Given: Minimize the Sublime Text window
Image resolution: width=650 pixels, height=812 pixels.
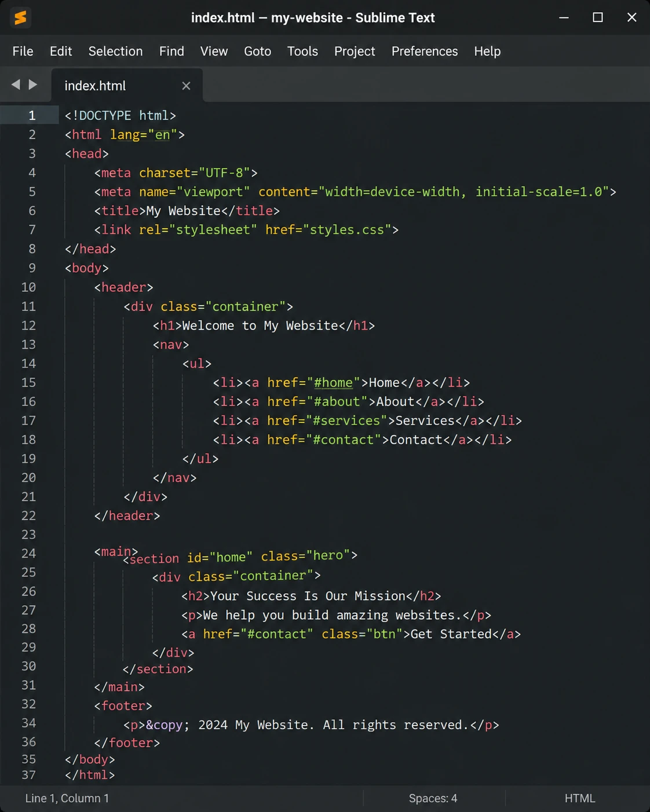Looking at the screenshot, I should [564, 18].
